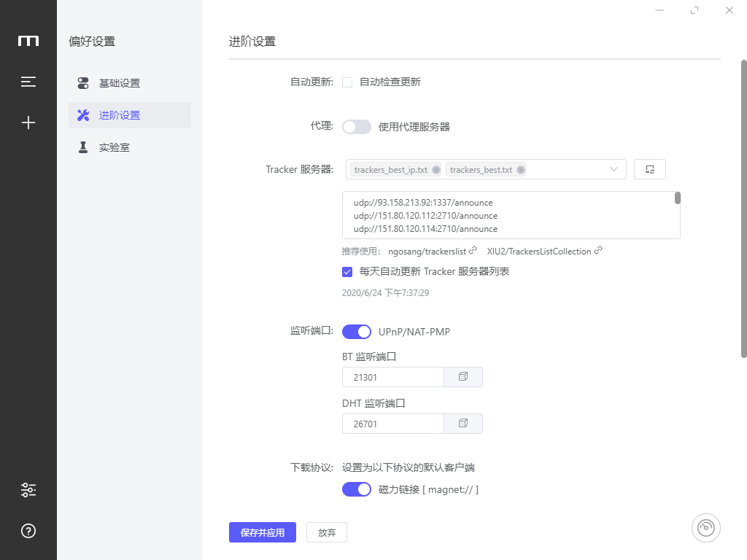Open the task list menu icon

click(28, 82)
